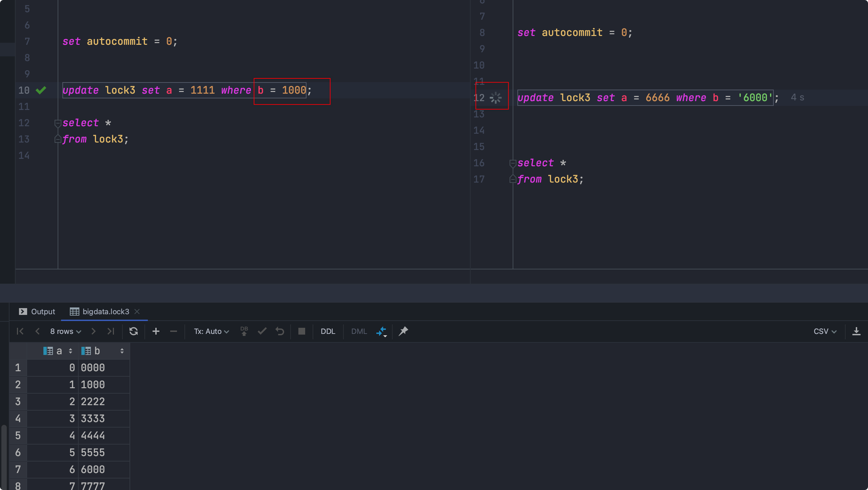Click the revert changes undo icon
868x490 pixels.
click(x=280, y=331)
